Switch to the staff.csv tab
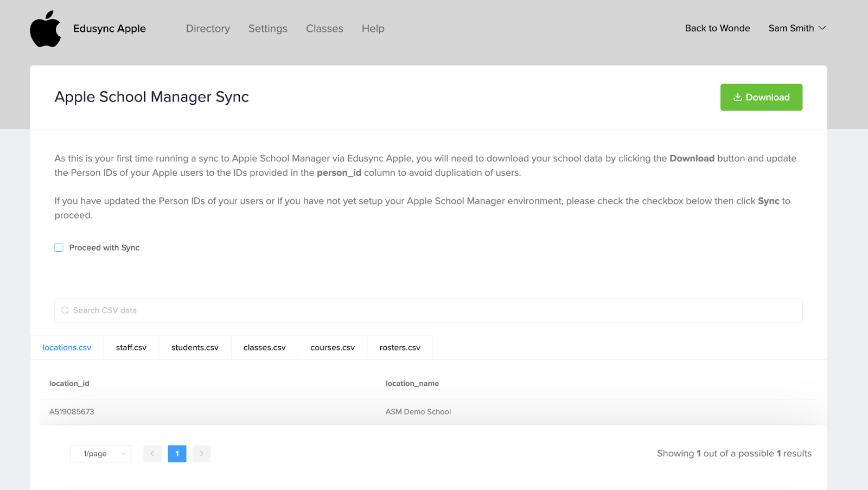This screenshot has height=490, width=868. pyautogui.click(x=131, y=347)
